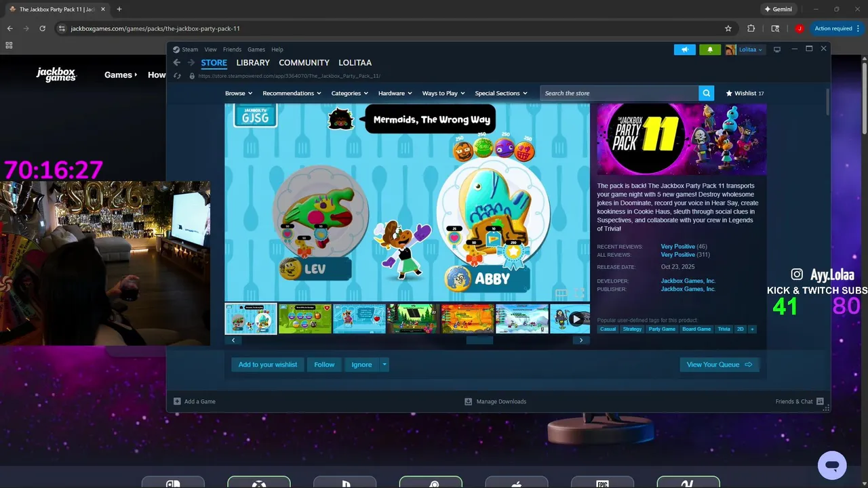This screenshot has width=868, height=488.
Task: Expand the Special Sections dropdown
Action: 501,94
